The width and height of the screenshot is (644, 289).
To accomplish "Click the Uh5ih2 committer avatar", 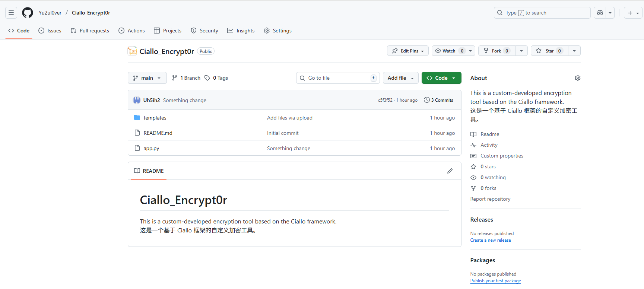I will click(x=137, y=100).
